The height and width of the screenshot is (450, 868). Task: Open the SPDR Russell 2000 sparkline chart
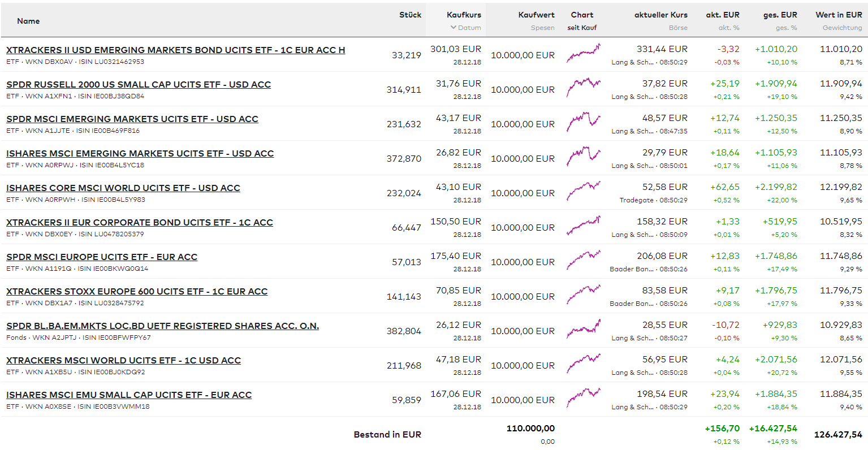click(583, 89)
